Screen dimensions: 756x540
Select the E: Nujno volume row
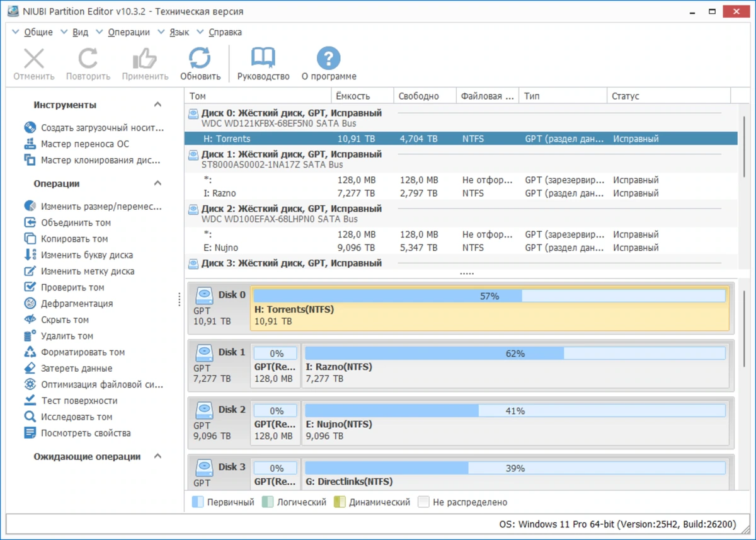[461, 248]
